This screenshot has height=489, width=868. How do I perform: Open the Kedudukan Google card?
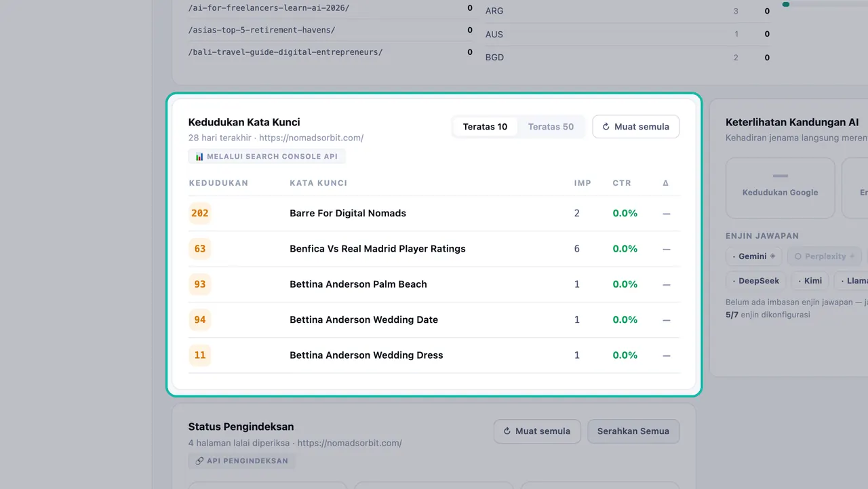click(x=780, y=188)
